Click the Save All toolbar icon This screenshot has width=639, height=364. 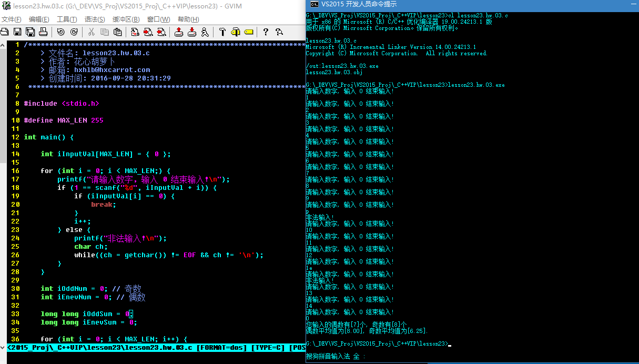30,32
